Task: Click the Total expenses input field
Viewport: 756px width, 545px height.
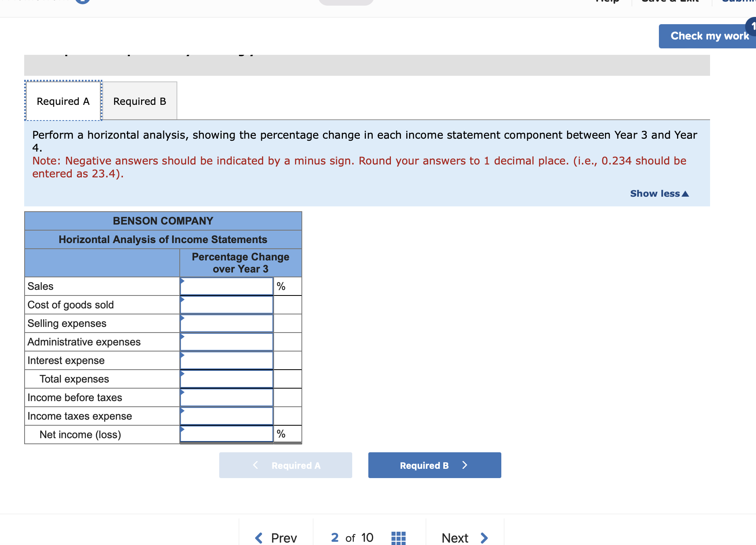Action: 226,379
